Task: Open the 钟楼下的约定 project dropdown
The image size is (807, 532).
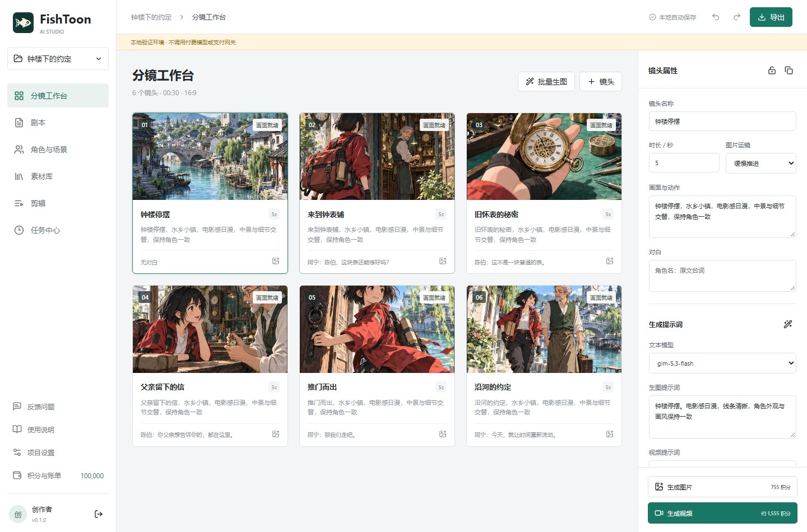Action: coord(58,59)
